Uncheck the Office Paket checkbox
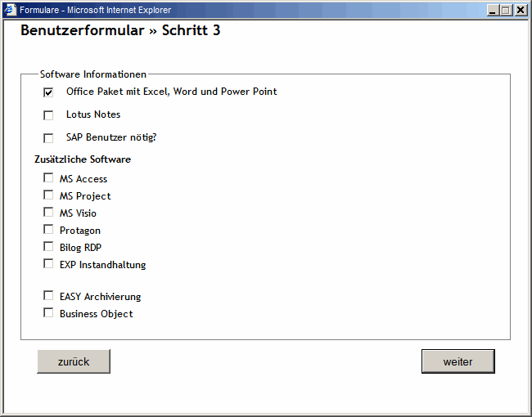 (48, 92)
